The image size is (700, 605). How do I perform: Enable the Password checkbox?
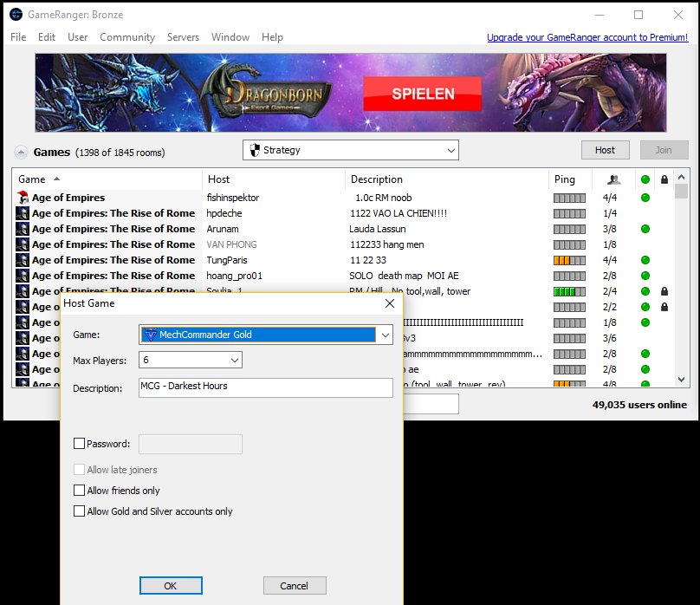(79, 444)
